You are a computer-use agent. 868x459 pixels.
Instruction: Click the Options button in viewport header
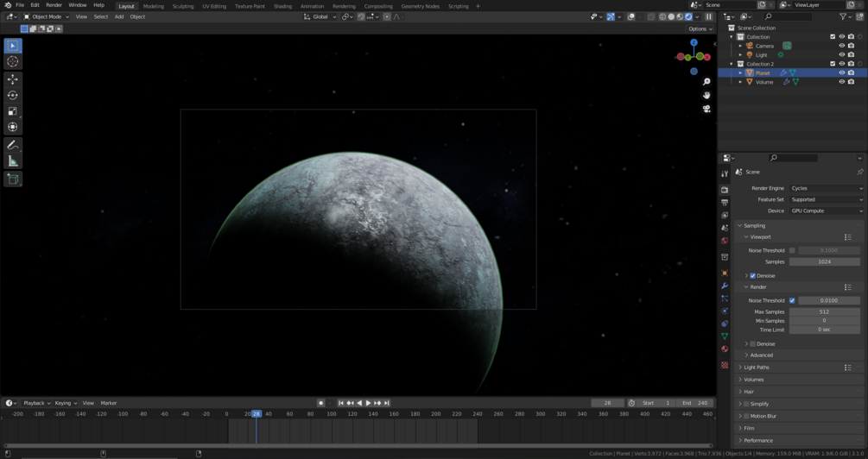(700, 28)
